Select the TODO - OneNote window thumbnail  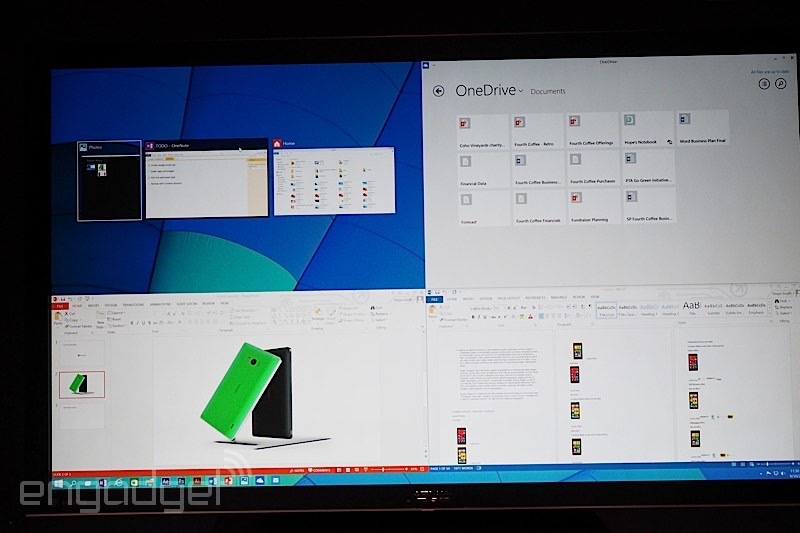tap(207, 178)
